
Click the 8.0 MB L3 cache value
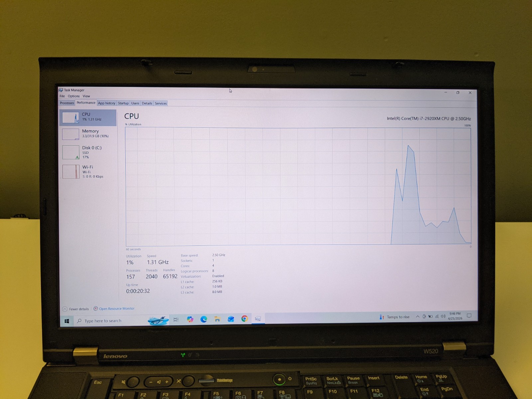(217, 292)
